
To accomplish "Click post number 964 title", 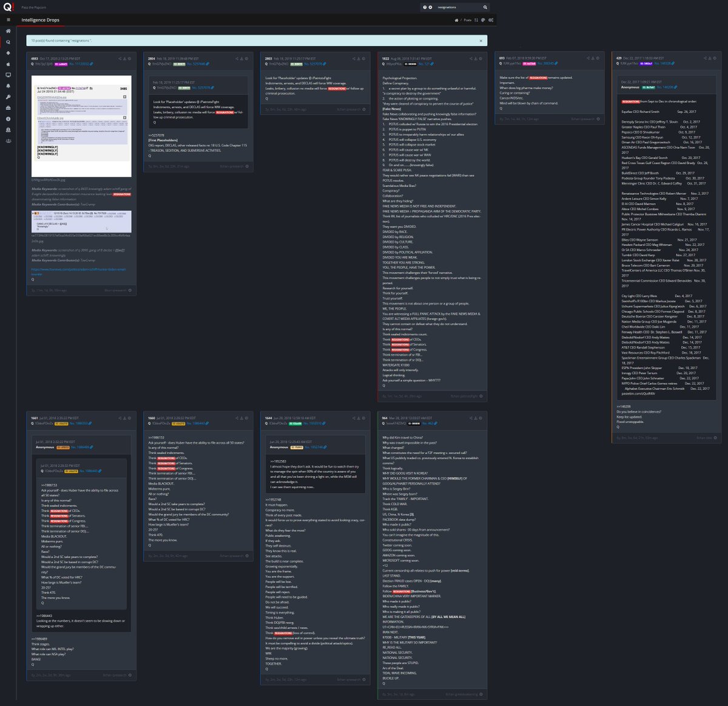I will [x=385, y=418].
